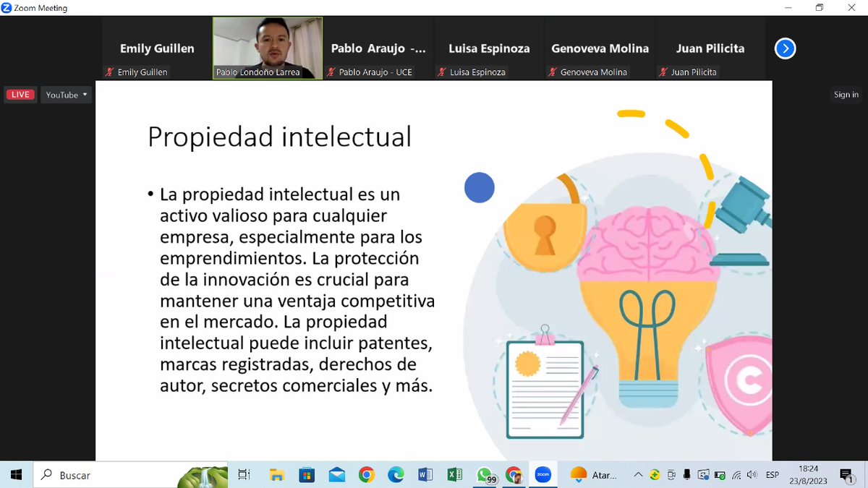Open Google Chrome from the taskbar

coord(367,475)
